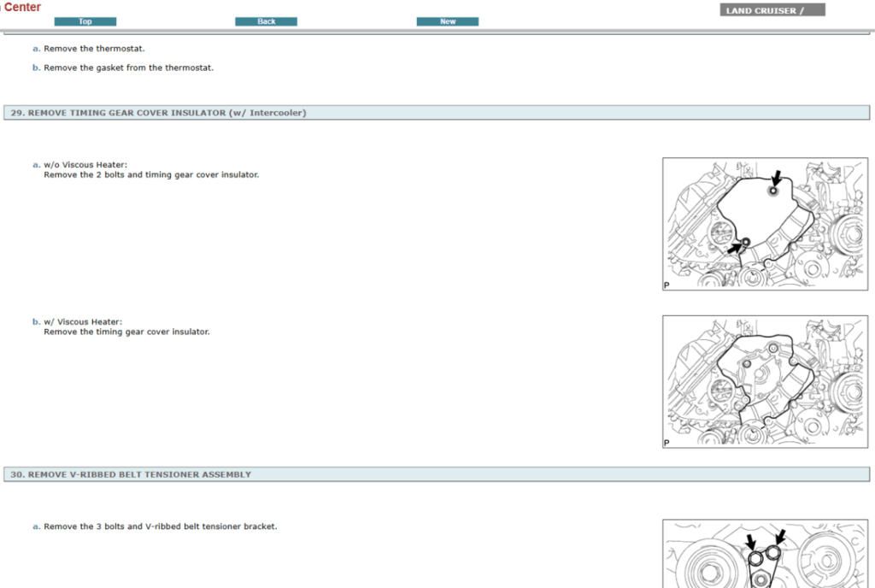Viewport: 875px width, 588px height.
Task: Select the LAND CRUISER header label
Action: click(772, 10)
